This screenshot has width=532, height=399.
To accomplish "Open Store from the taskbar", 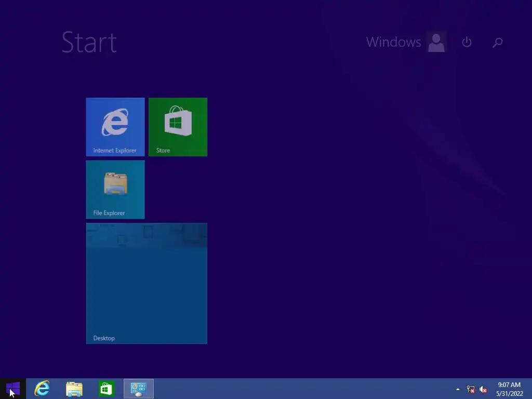I will pos(106,389).
